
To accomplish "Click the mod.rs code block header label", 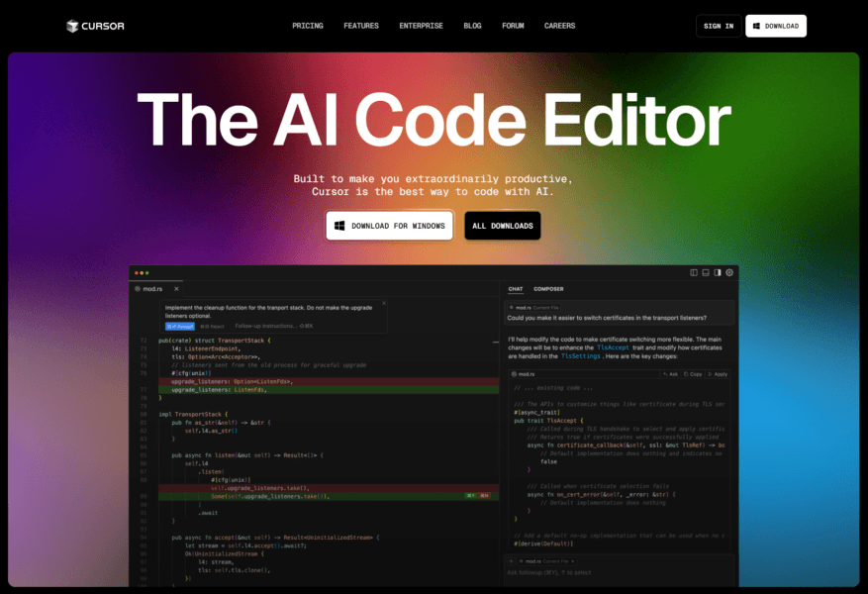I will (524, 374).
